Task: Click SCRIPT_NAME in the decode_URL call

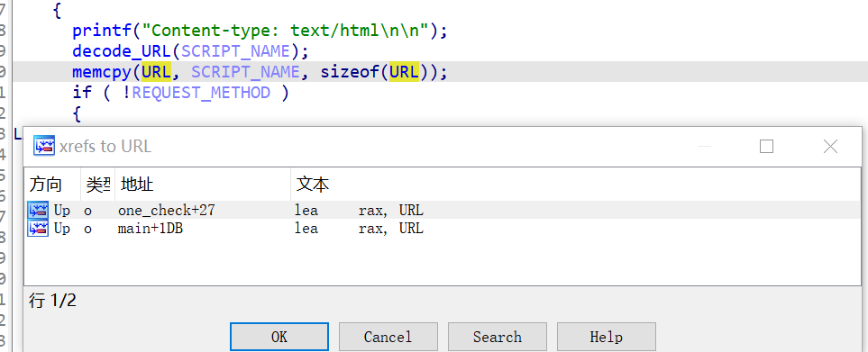Action: (236, 50)
